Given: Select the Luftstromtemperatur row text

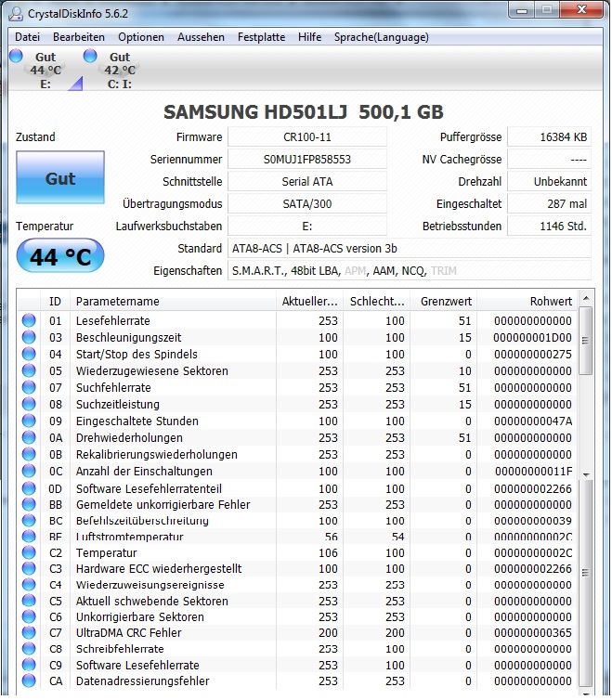Looking at the screenshot, I should click(129, 537).
